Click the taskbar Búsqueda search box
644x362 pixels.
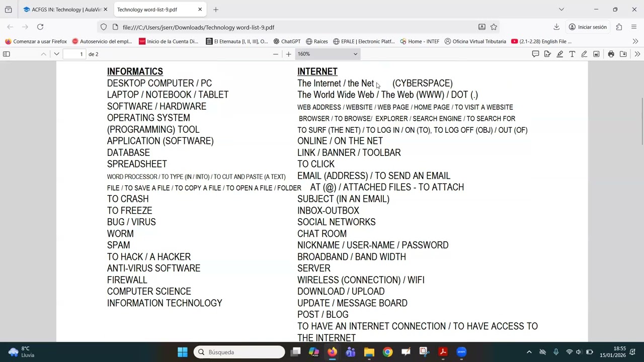tap(239, 352)
